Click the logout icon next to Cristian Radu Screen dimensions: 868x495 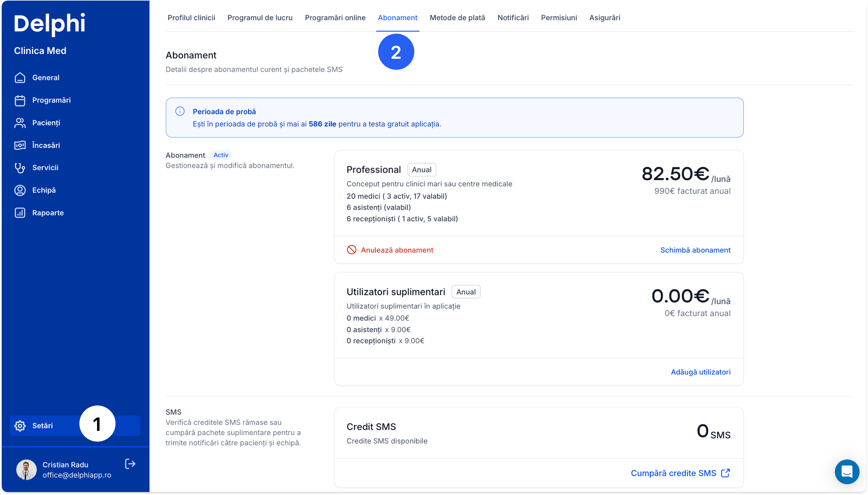(130, 464)
